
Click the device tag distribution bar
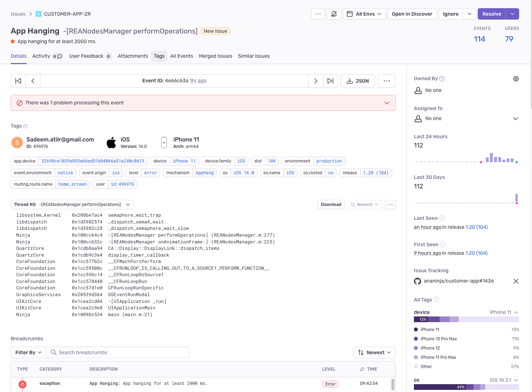tap(466, 320)
